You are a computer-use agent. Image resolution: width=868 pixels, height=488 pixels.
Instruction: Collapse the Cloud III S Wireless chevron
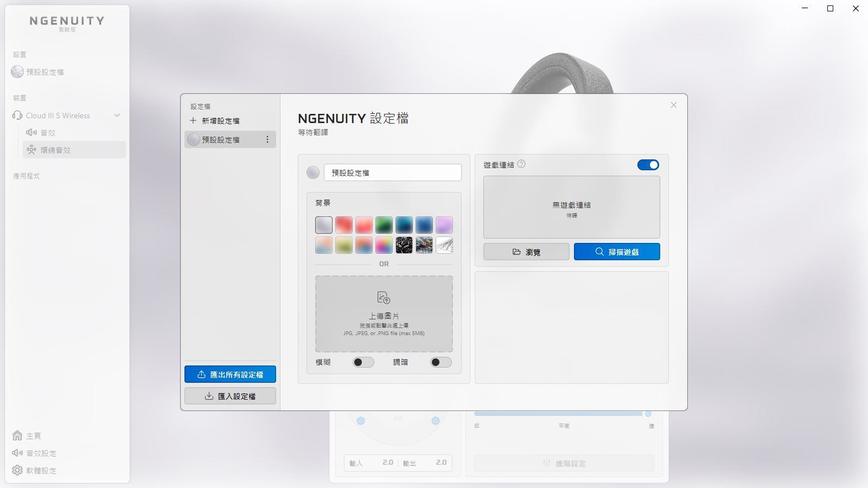[117, 115]
